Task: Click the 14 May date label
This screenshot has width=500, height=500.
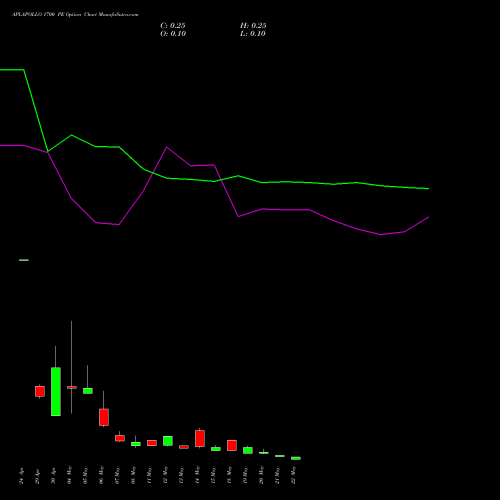Action: pyautogui.click(x=197, y=475)
